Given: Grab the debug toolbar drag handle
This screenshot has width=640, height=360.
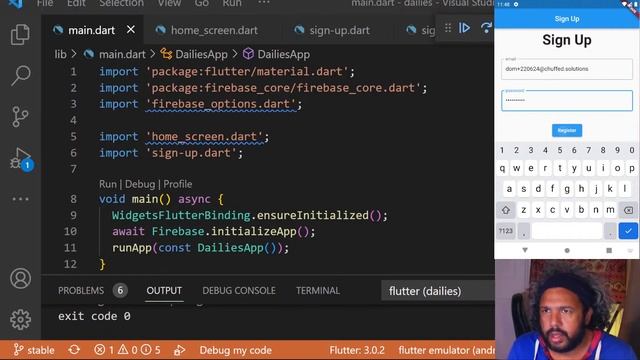Looking at the screenshot, I should [x=448, y=28].
